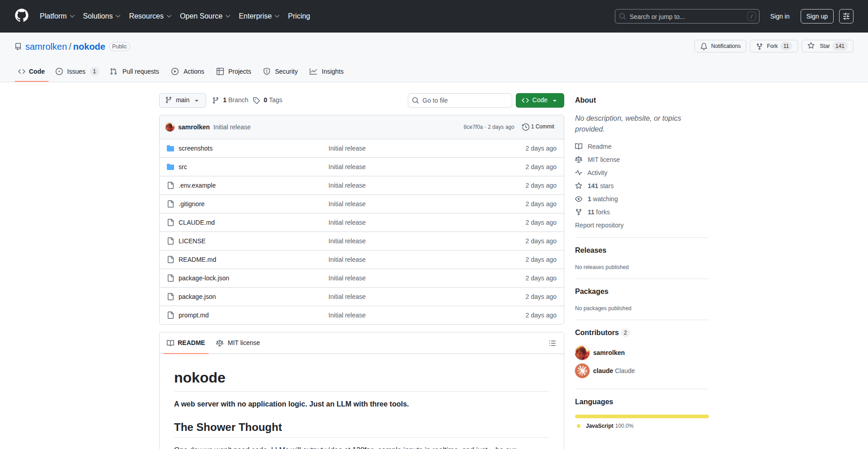The image size is (868, 449).
Task: Open the README.md file
Action: coord(197,260)
